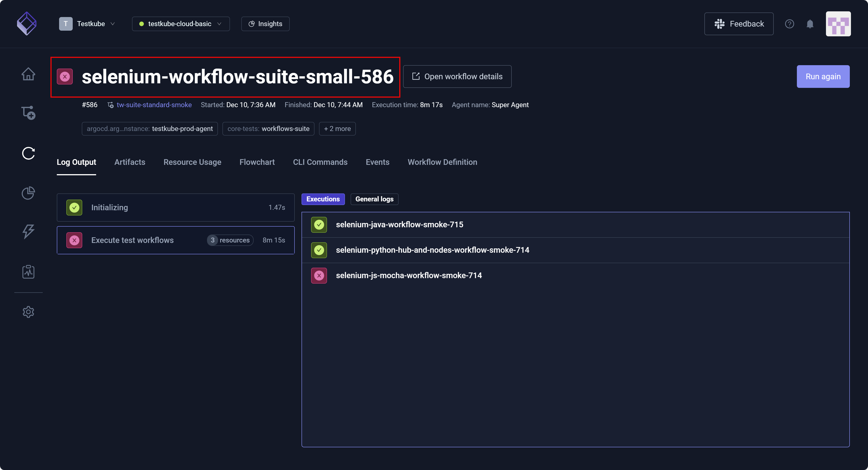The width and height of the screenshot is (868, 470).
Task: Open the testkube-cloud-basic environment dropdown
Action: [181, 24]
